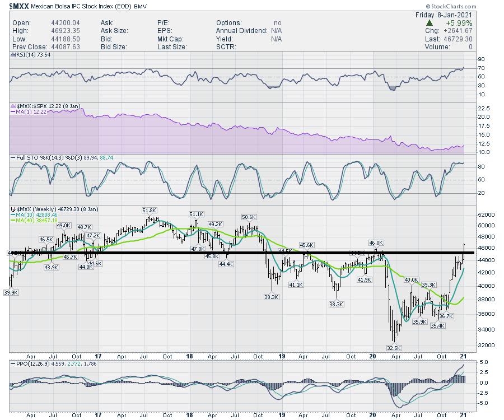Click the 51.8K peak price marker
Viewport: 504px width, 420px height.
tap(149, 210)
